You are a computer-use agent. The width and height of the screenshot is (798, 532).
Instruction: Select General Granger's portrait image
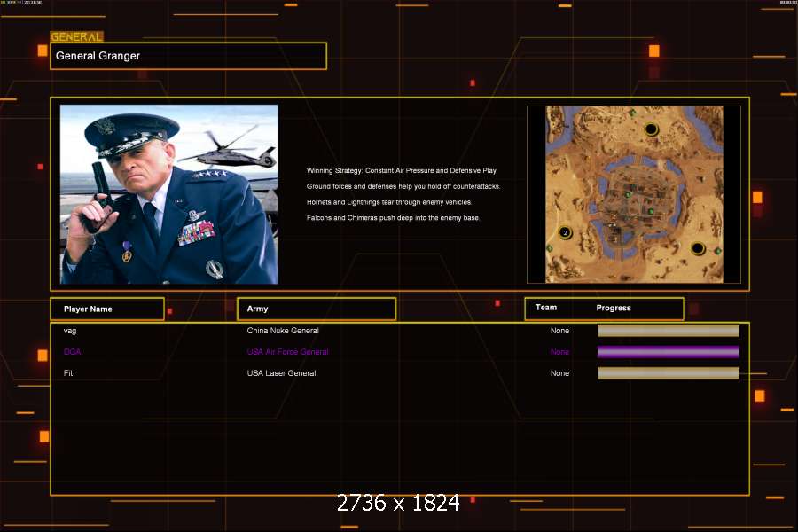(169, 194)
